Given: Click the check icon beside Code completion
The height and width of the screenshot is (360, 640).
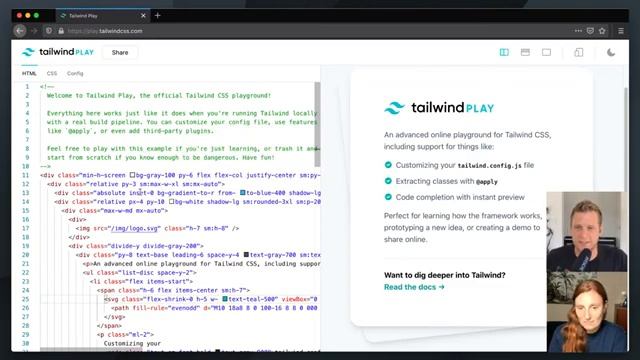Looking at the screenshot, I should click(388, 197).
